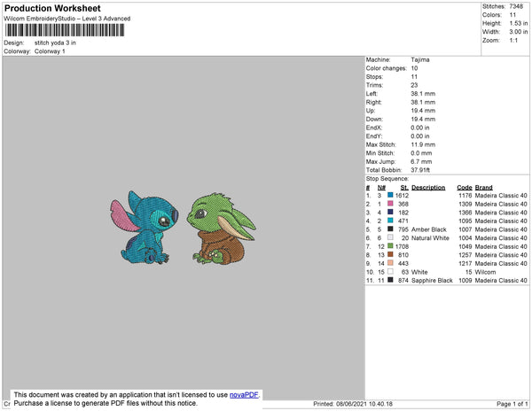532x411 pixels.
Task: Click the 'Code' column header
Action: click(464, 188)
